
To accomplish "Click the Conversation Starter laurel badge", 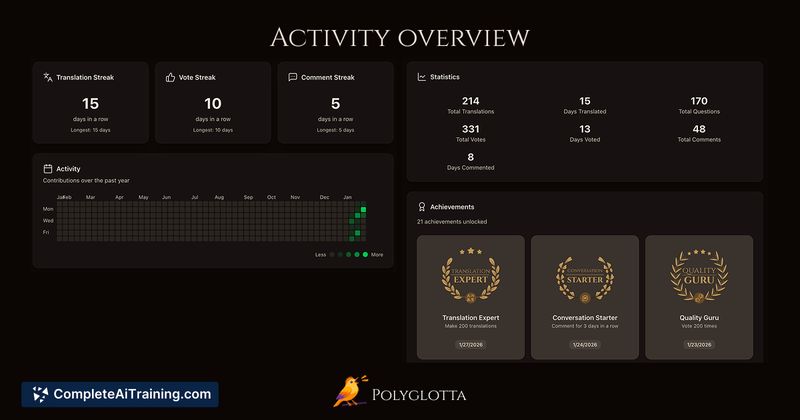I will [585, 279].
